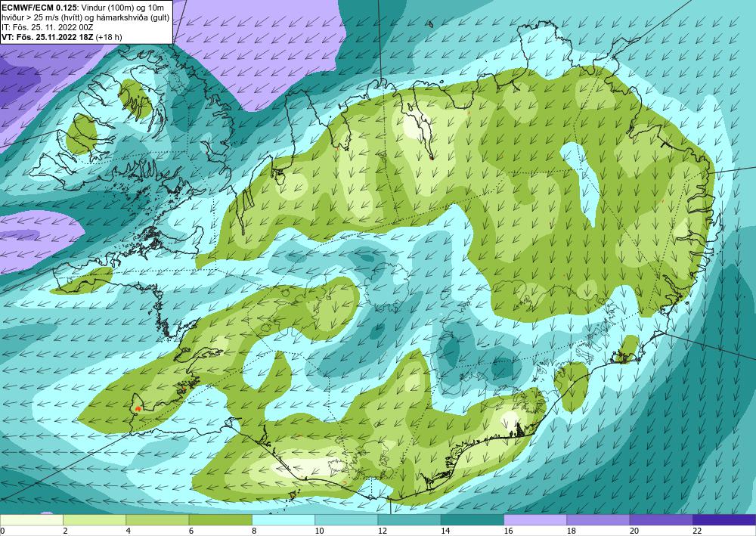Select the 8–10 m/s pale cyan legend swatch

(x=283, y=520)
